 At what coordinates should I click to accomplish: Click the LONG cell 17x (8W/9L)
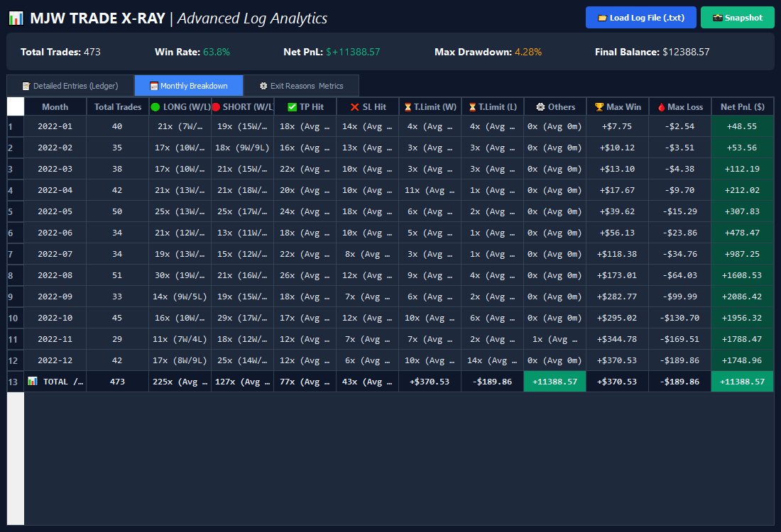pos(180,360)
